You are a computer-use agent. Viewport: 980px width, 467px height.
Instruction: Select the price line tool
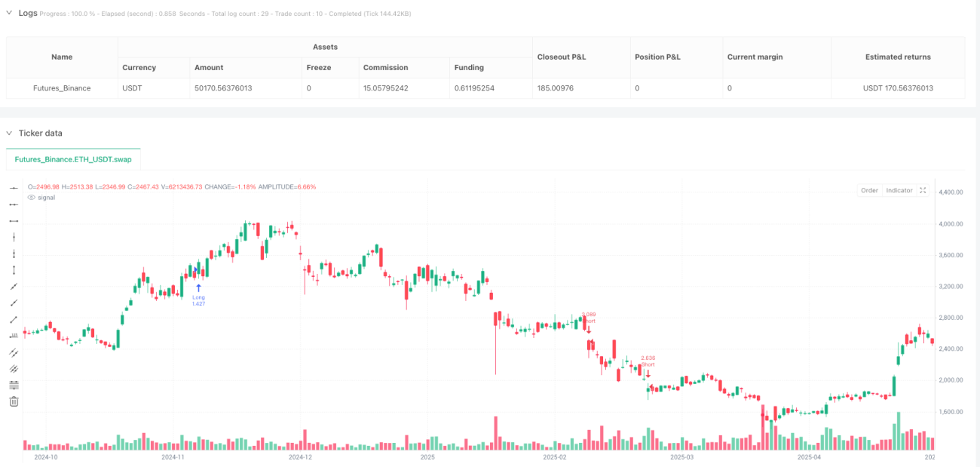[x=14, y=336]
